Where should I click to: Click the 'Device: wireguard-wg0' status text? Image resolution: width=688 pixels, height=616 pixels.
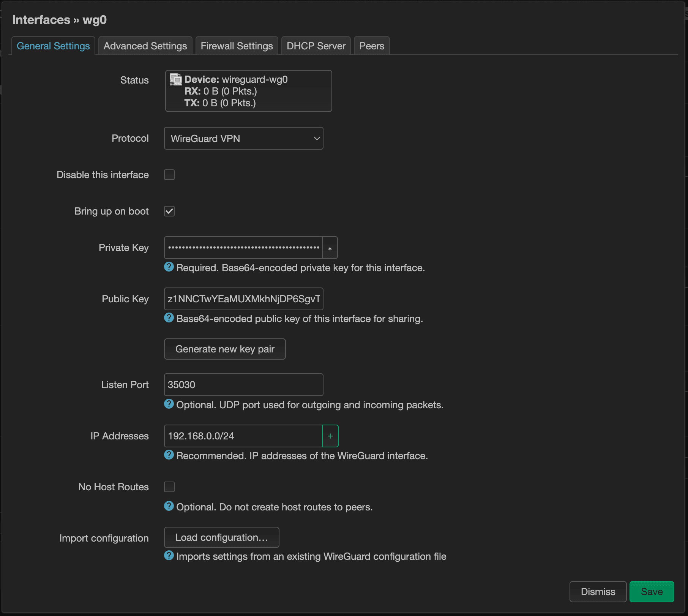(236, 79)
